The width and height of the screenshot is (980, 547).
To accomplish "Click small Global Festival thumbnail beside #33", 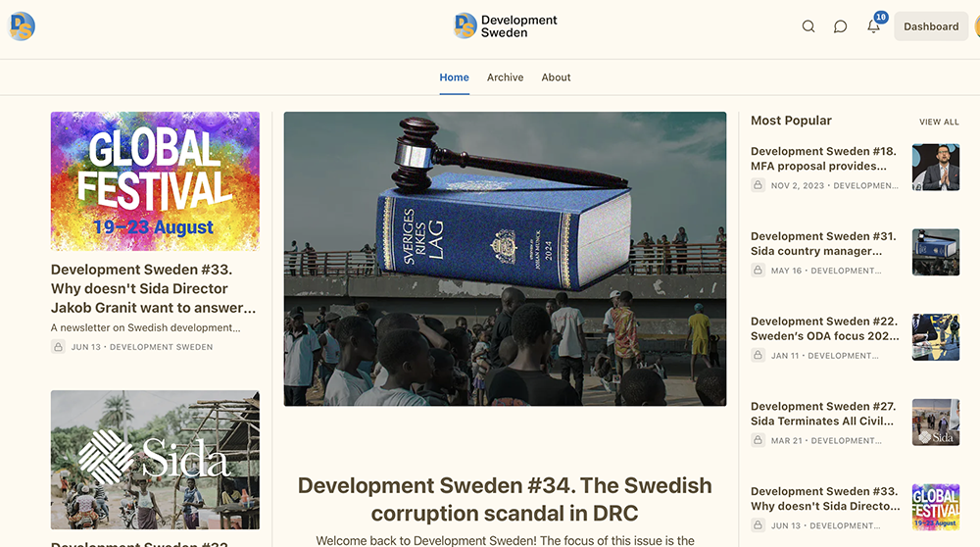I will 936,507.
